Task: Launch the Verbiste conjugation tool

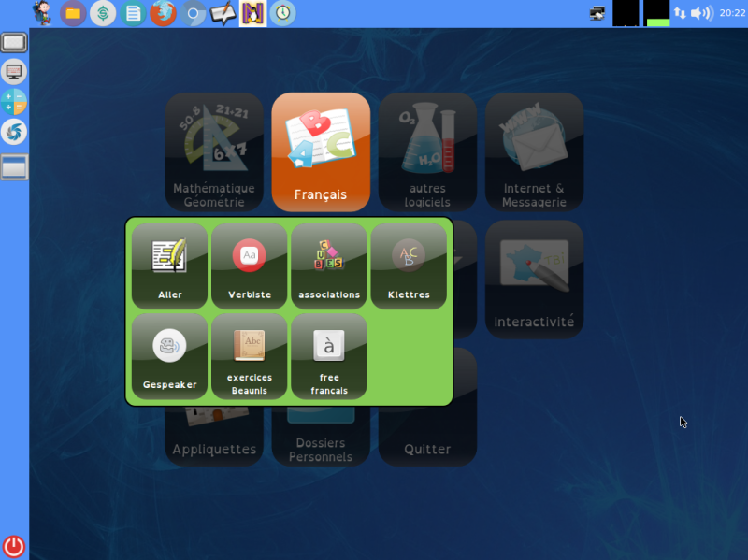Action: (250, 266)
